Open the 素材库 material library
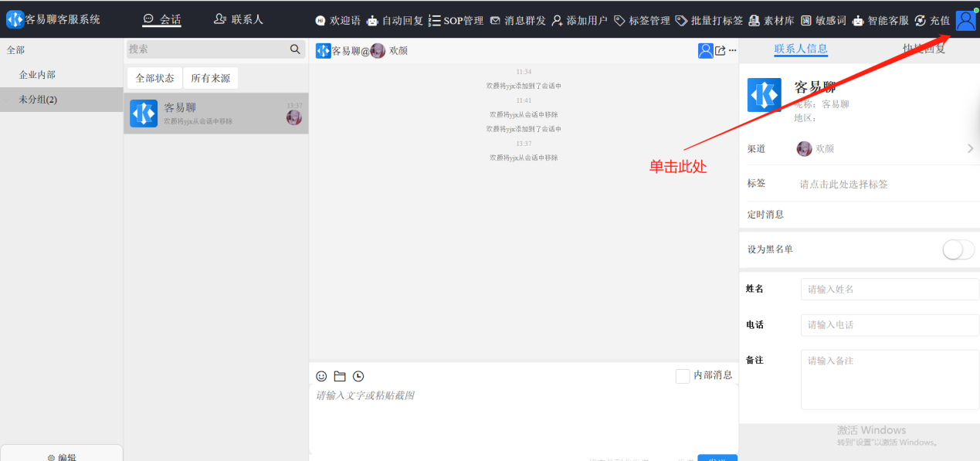 [x=771, y=21]
